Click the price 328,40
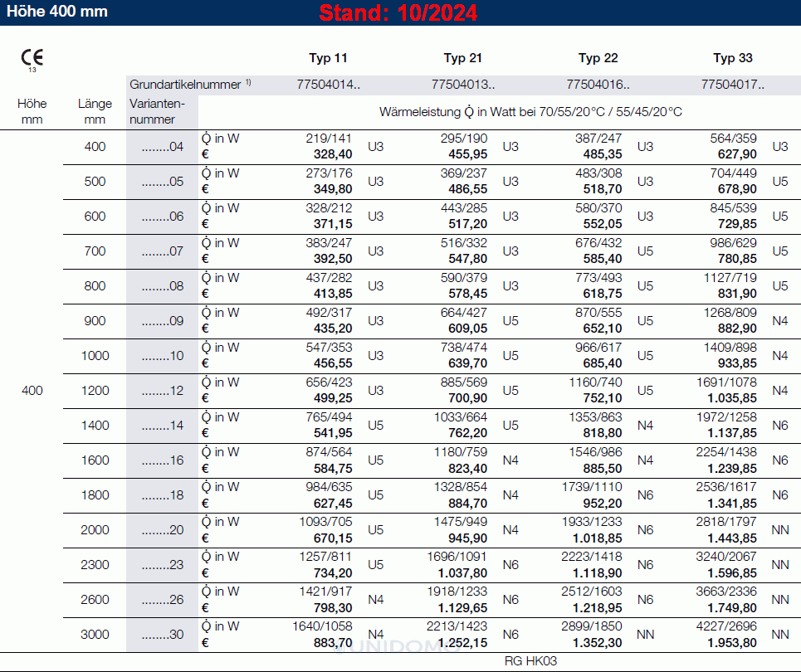The width and height of the screenshot is (801, 672). [333, 154]
